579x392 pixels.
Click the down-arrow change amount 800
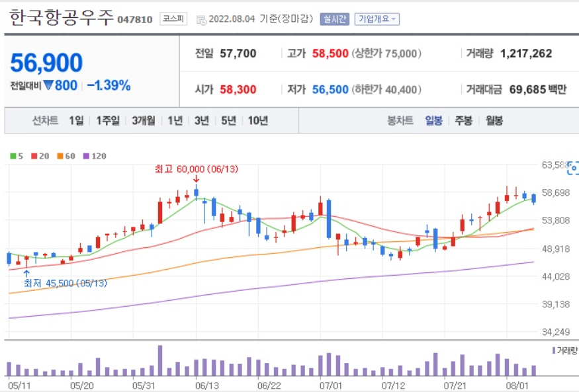pos(60,85)
